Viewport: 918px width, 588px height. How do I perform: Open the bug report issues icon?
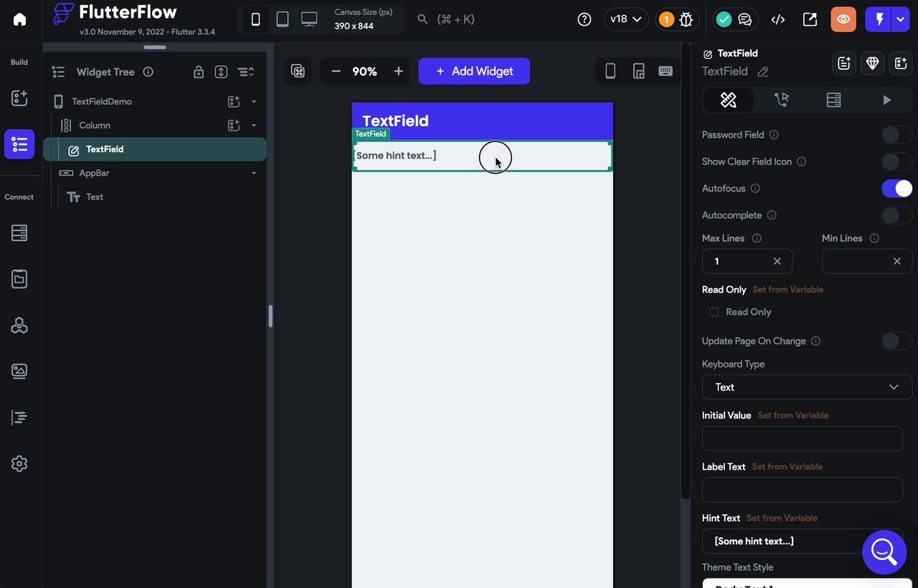pyautogui.click(x=686, y=19)
